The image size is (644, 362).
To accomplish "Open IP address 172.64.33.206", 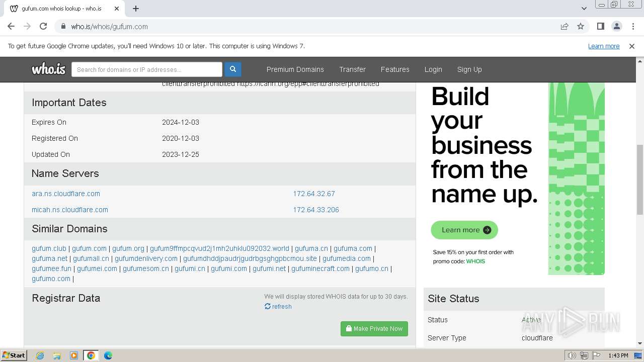I will point(316,210).
